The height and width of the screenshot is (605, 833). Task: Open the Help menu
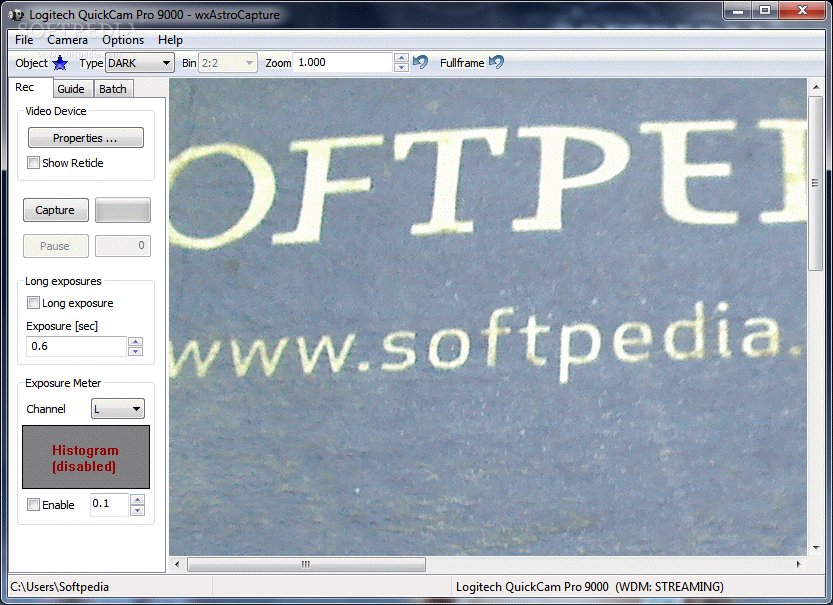(x=170, y=40)
